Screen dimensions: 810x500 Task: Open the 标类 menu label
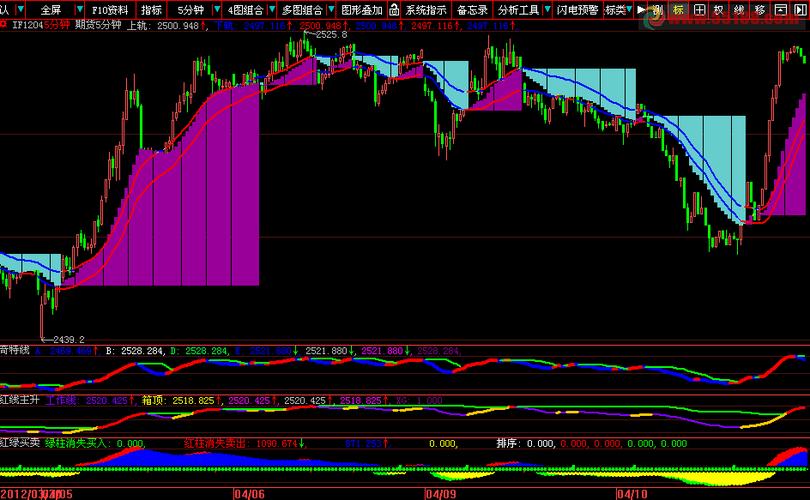[615, 10]
